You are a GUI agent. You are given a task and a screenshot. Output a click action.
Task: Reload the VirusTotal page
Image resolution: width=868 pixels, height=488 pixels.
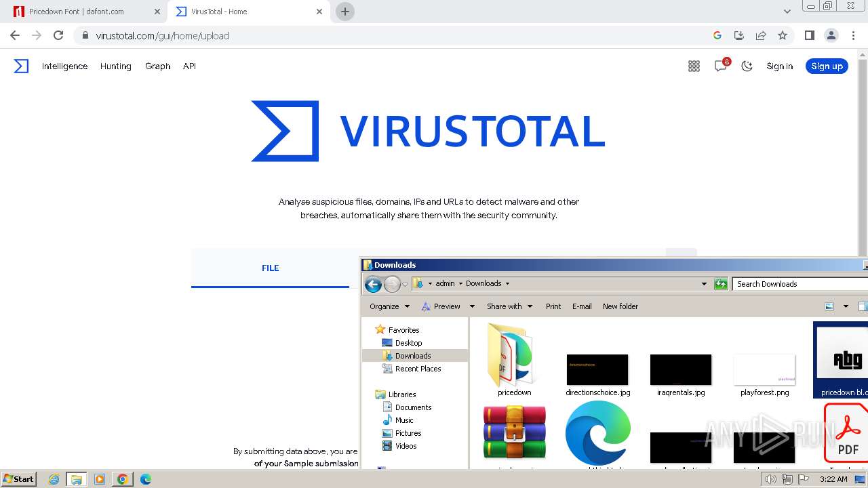pyautogui.click(x=58, y=35)
